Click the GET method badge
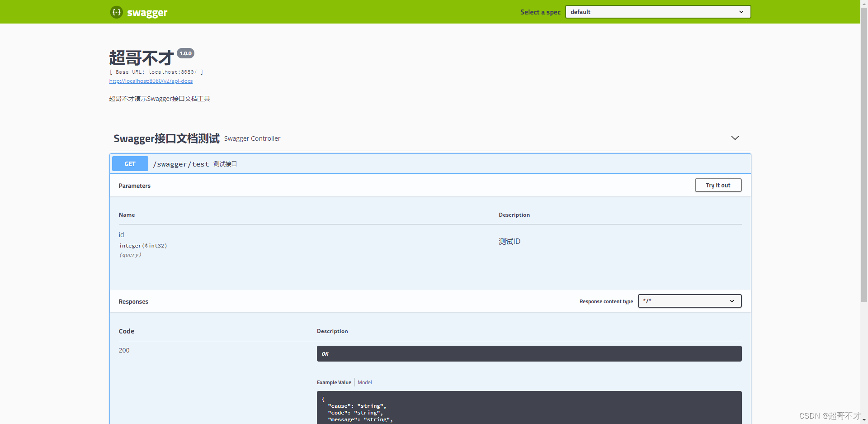Viewport: 868px width, 424px height. point(130,164)
